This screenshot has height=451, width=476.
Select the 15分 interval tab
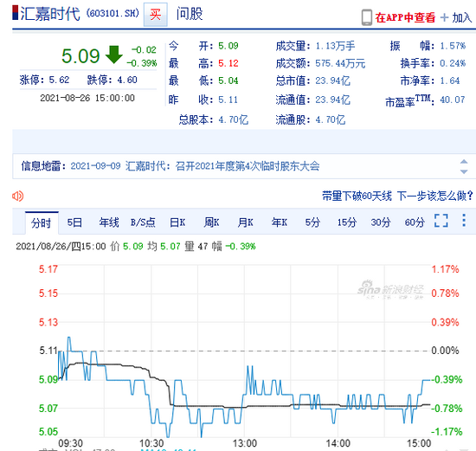coord(347,222)
